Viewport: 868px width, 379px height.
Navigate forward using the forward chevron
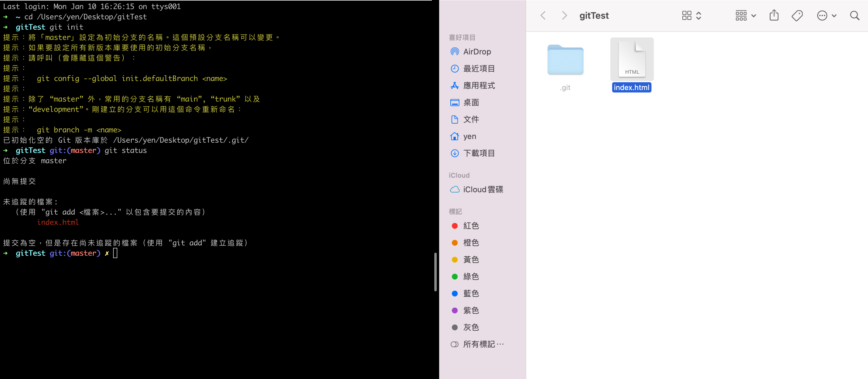[564, 15]
